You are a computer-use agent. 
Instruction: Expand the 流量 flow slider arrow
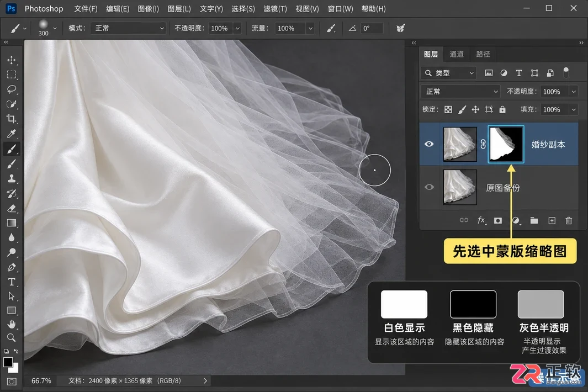point(310,28)
